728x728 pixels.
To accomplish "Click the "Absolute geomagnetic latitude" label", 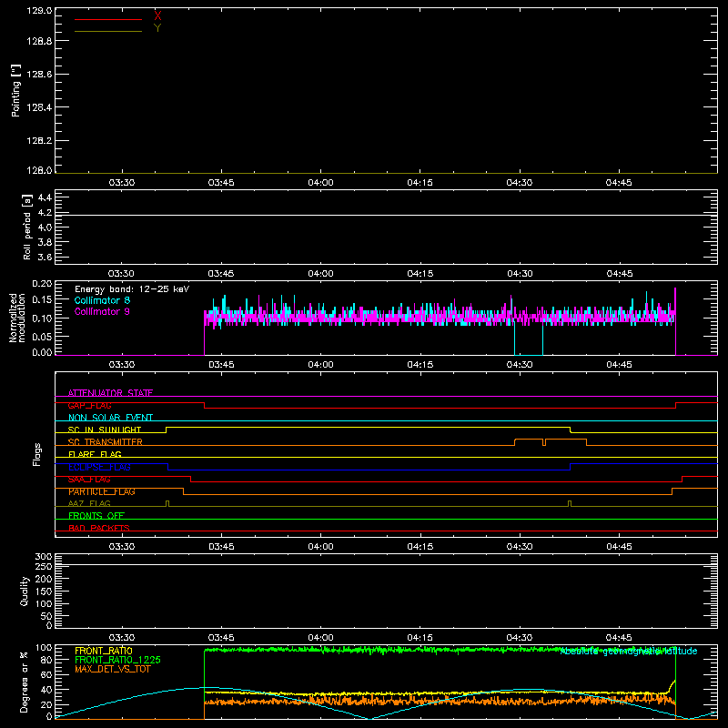I will click(x=629, y=652).
